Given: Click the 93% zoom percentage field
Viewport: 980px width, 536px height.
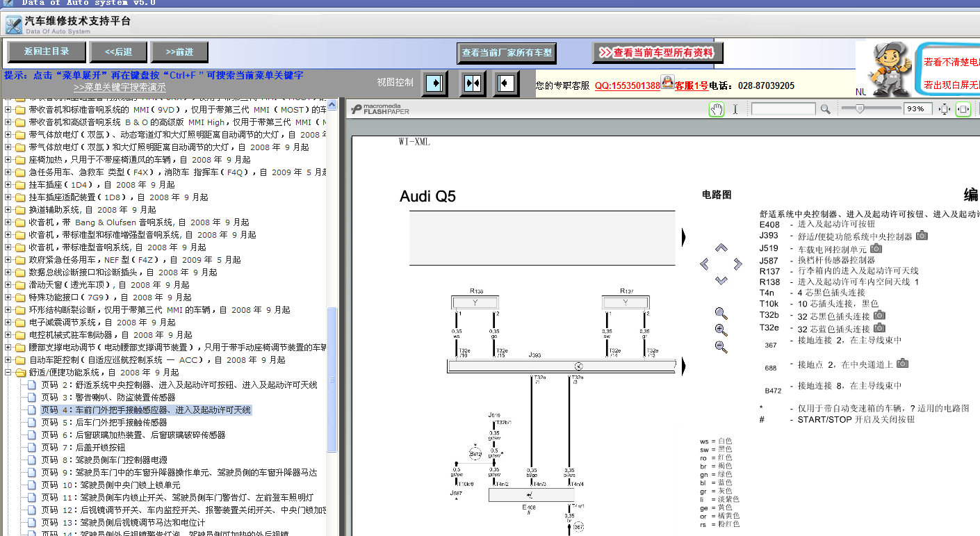Looking at the screenshot, I should click(918, 109).
